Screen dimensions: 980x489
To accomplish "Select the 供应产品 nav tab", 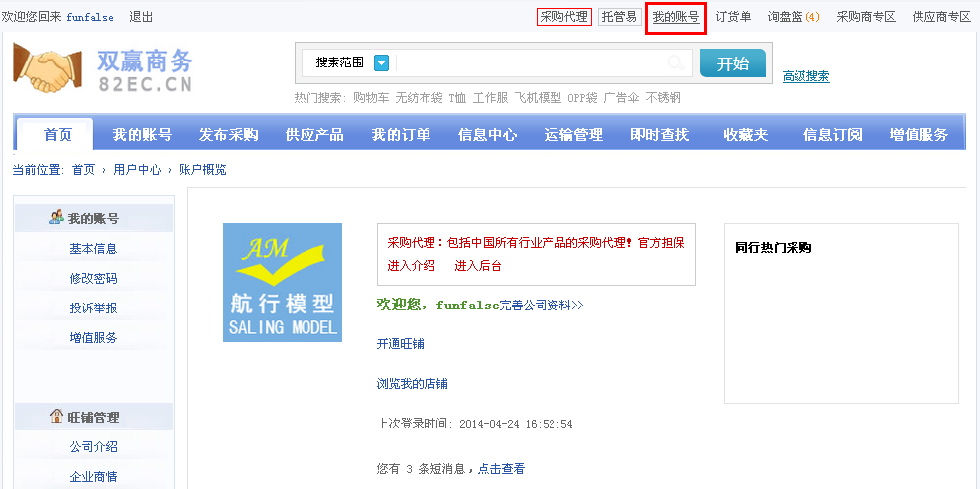I will [x=314, y=135].
